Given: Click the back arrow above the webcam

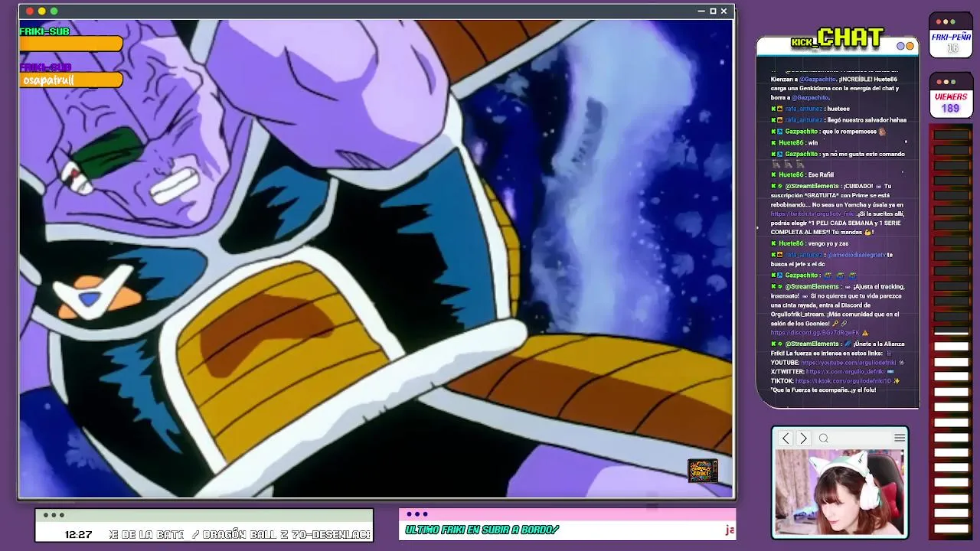Looking at the screenshot, I should (786, 438).
